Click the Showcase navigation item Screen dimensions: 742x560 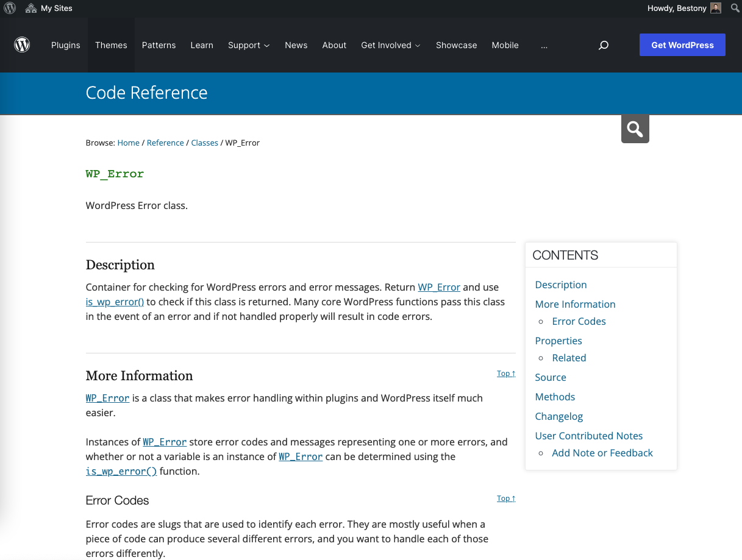coord(456,45)
